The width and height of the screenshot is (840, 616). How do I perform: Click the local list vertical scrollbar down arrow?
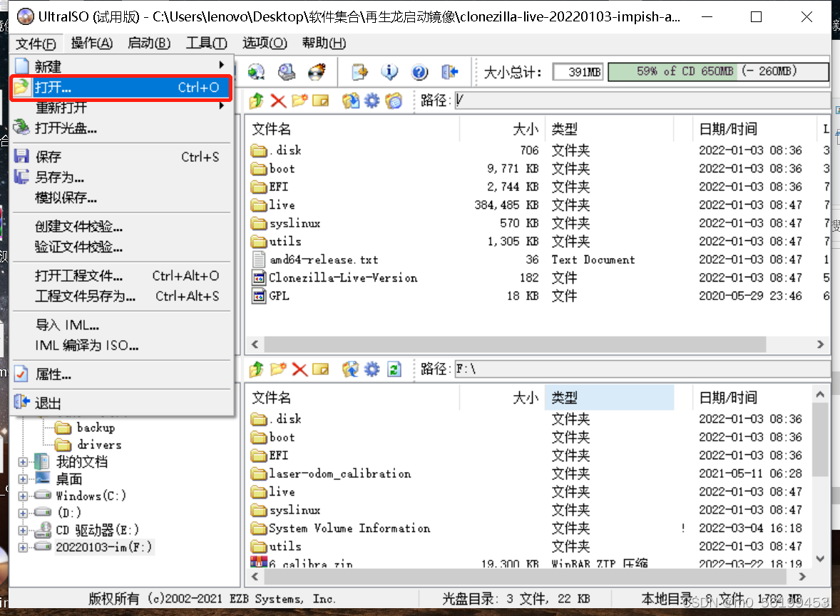pyautogui.click(x=820, y=559)
